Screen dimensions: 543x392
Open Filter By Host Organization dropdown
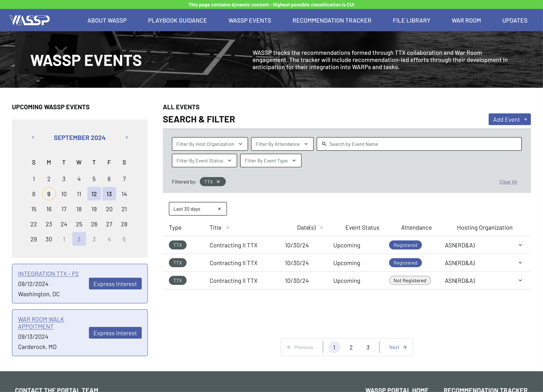(x=210, y=144)
